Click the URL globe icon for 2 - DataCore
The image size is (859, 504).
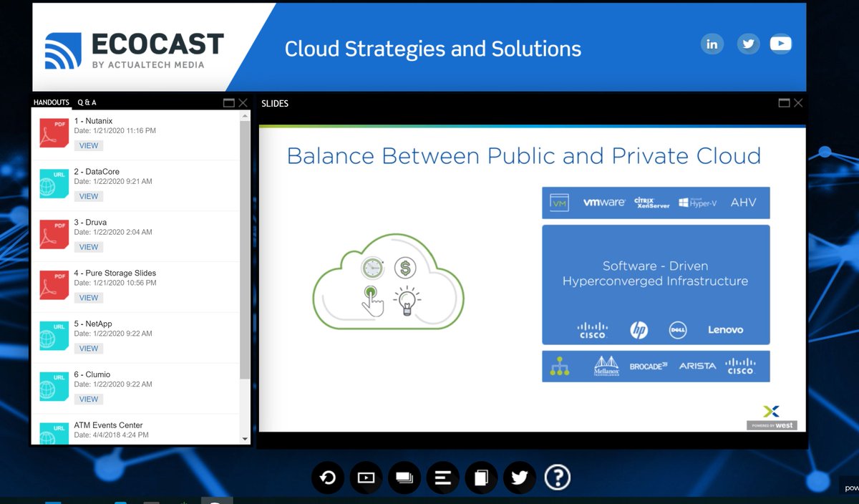54,184
